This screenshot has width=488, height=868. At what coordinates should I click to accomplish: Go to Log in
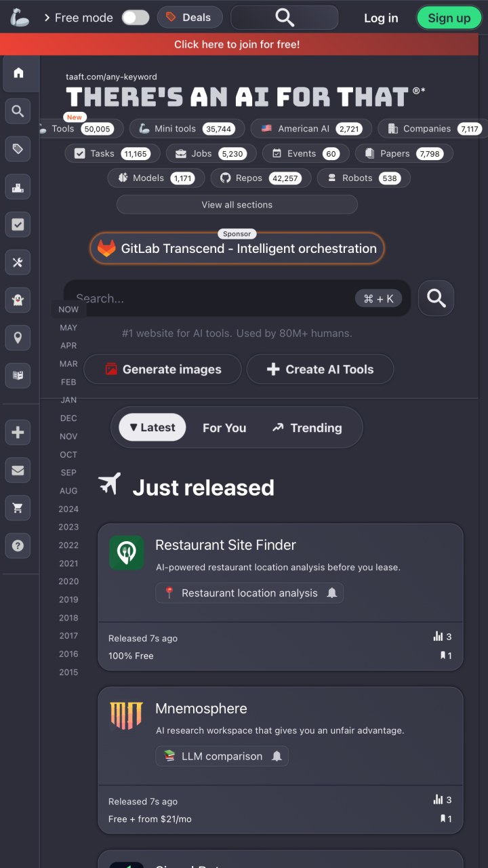381,18
